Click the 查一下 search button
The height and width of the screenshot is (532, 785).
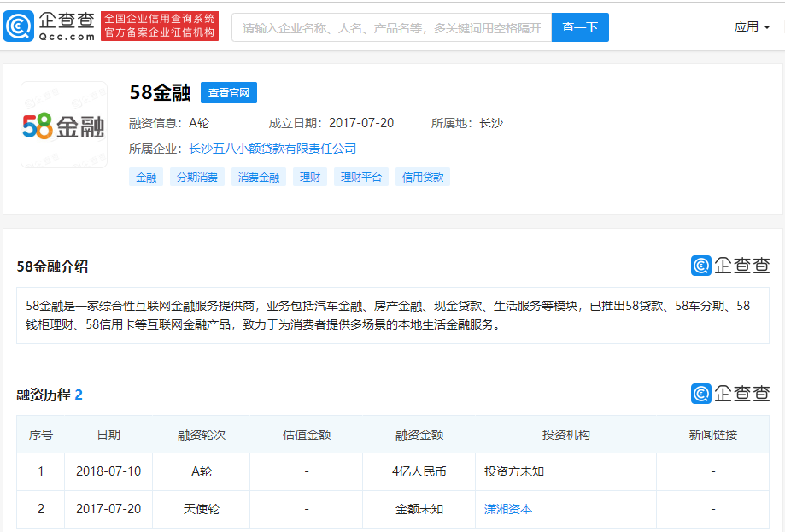(580, 27)
